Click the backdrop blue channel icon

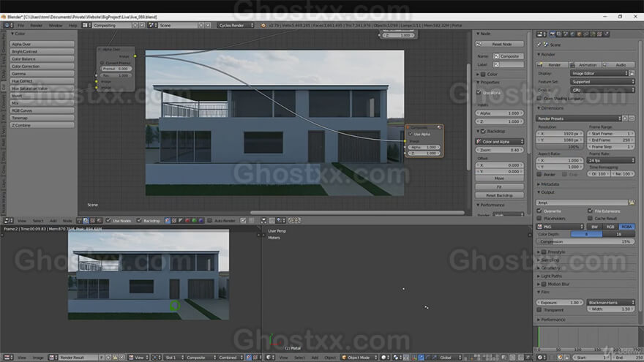201,221
